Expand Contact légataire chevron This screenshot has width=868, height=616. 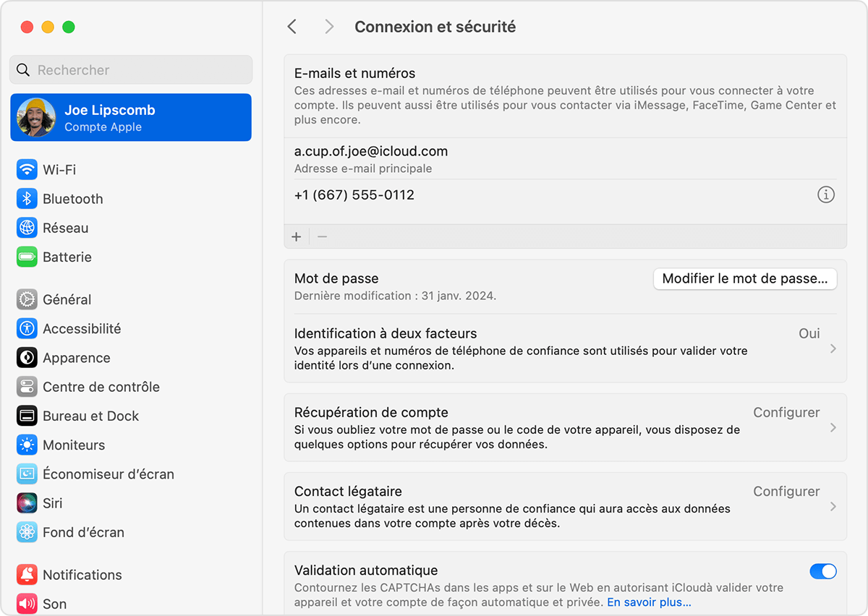click(833, 506)
